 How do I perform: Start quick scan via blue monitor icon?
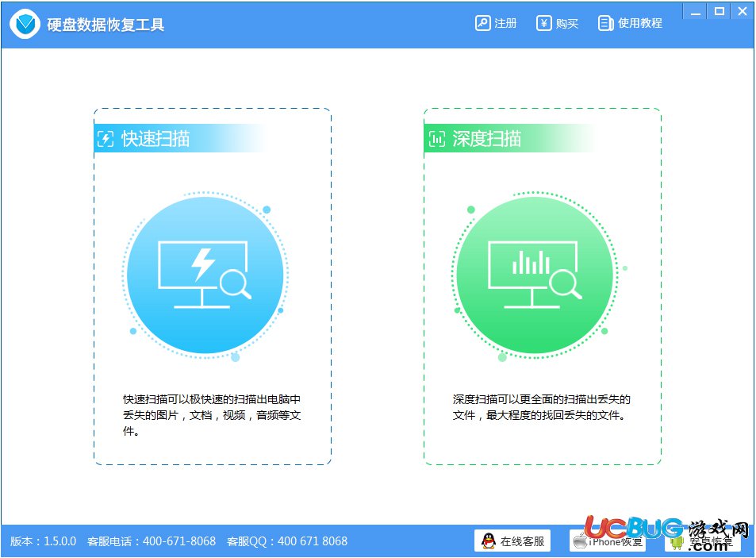click(x=205, y=275)
